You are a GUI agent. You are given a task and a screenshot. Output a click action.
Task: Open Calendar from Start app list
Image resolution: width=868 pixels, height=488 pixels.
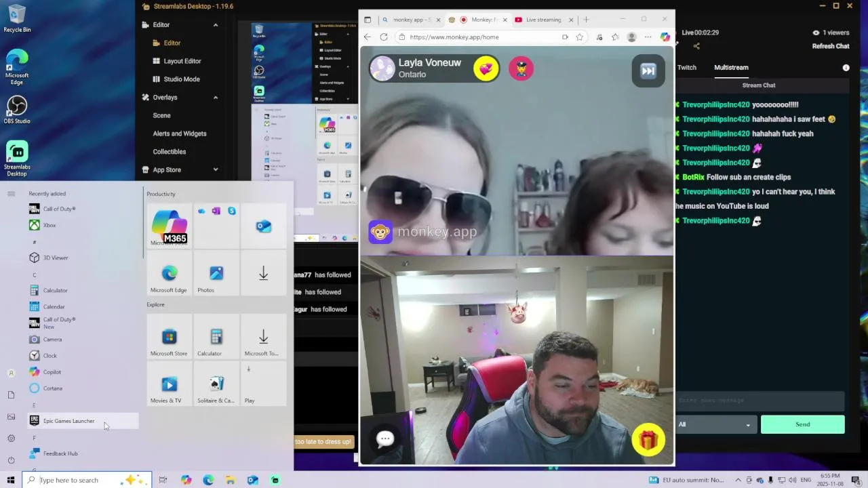[81, 306]
